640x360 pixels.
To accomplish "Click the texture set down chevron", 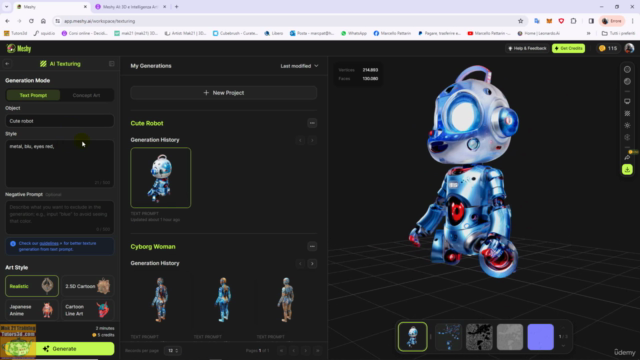I will [563, 345].
